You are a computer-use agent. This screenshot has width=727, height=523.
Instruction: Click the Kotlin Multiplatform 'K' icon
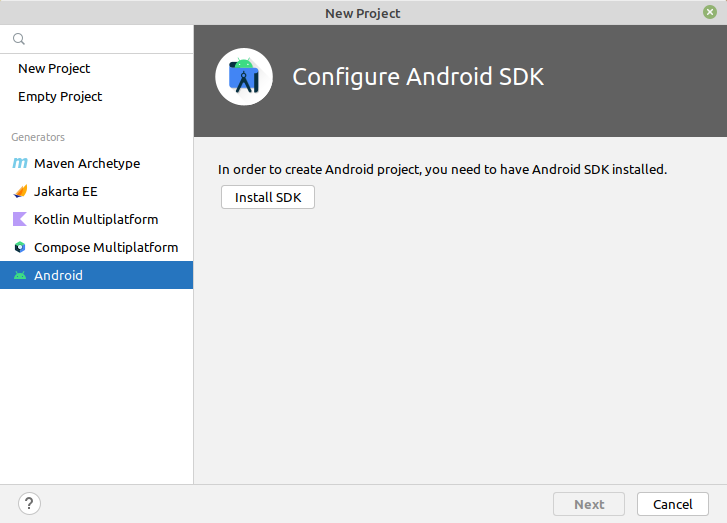pos(20,219)
